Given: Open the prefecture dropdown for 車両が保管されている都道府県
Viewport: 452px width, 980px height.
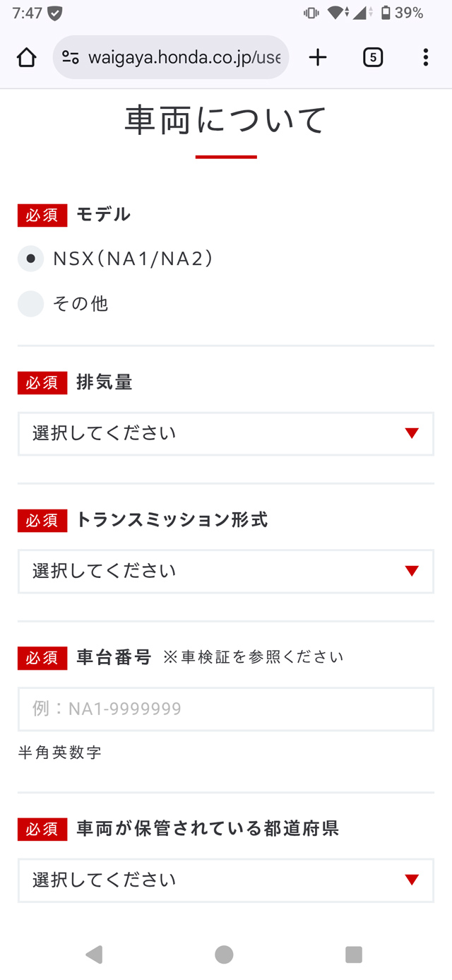Looking at the screenshot, I should 225,880.
